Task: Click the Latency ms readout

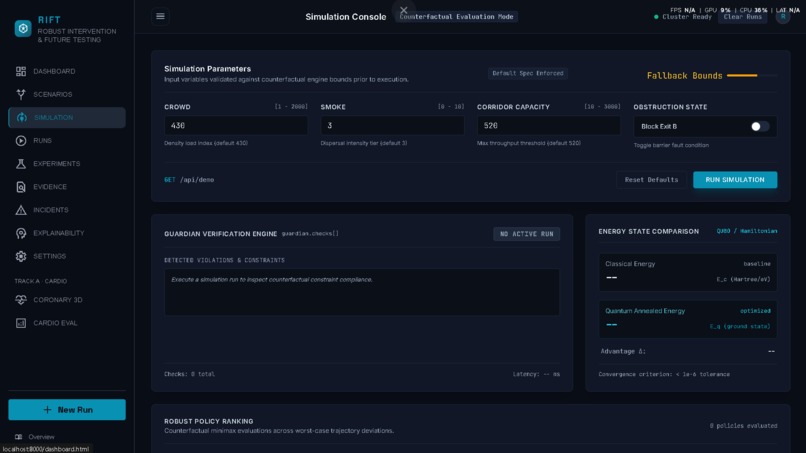Action: (x=536, y=374)
